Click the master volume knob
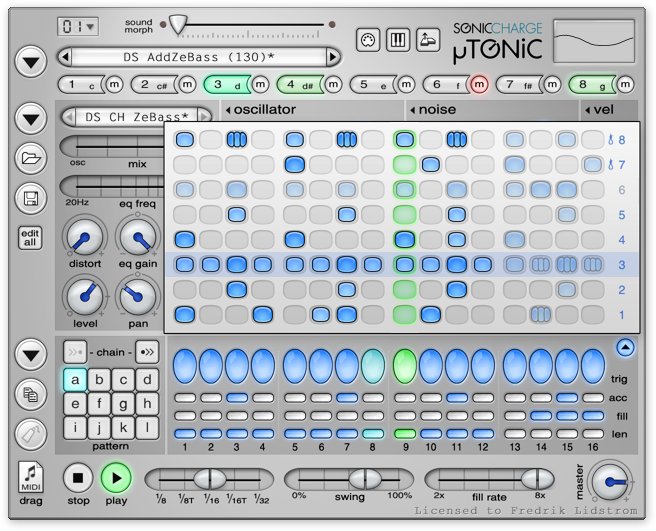656x531 pixels. point(610,482)
